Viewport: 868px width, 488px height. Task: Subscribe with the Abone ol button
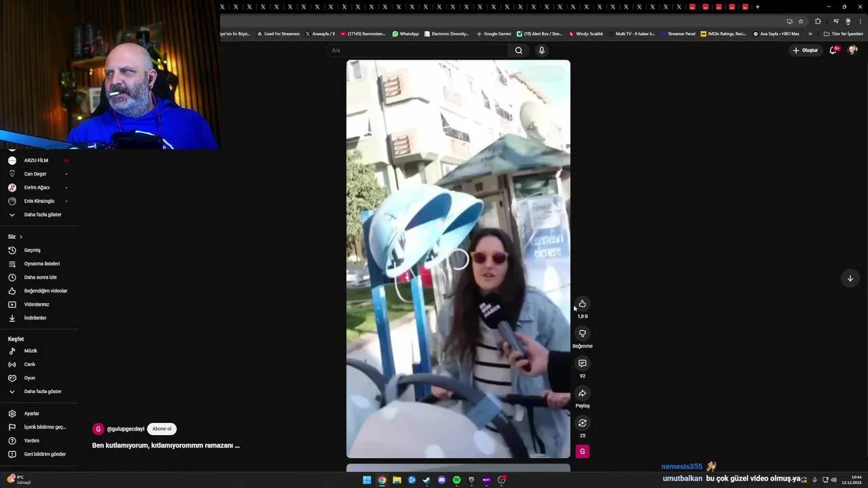point(161,429)
